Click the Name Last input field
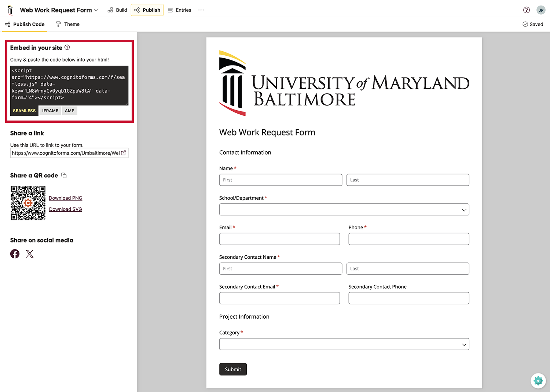The width and height of the screenshot is (550, 392). click(408, 180)
